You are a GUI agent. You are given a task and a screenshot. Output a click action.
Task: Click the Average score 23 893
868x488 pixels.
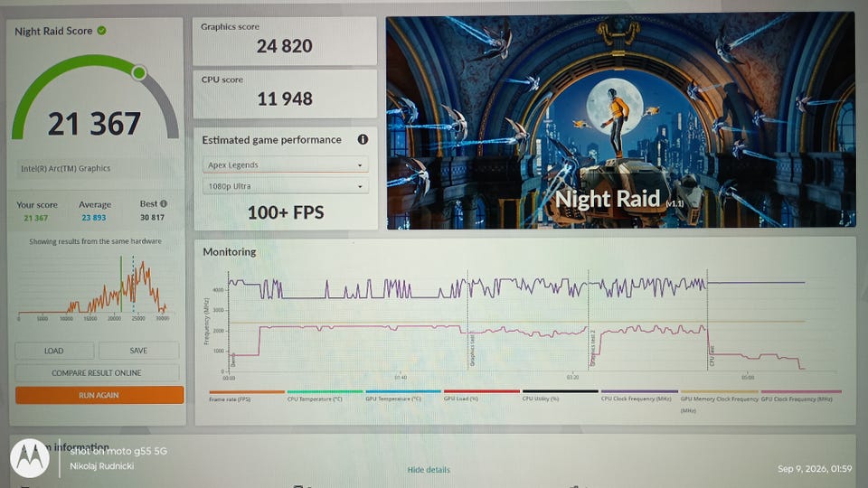[x=93, y=218]
